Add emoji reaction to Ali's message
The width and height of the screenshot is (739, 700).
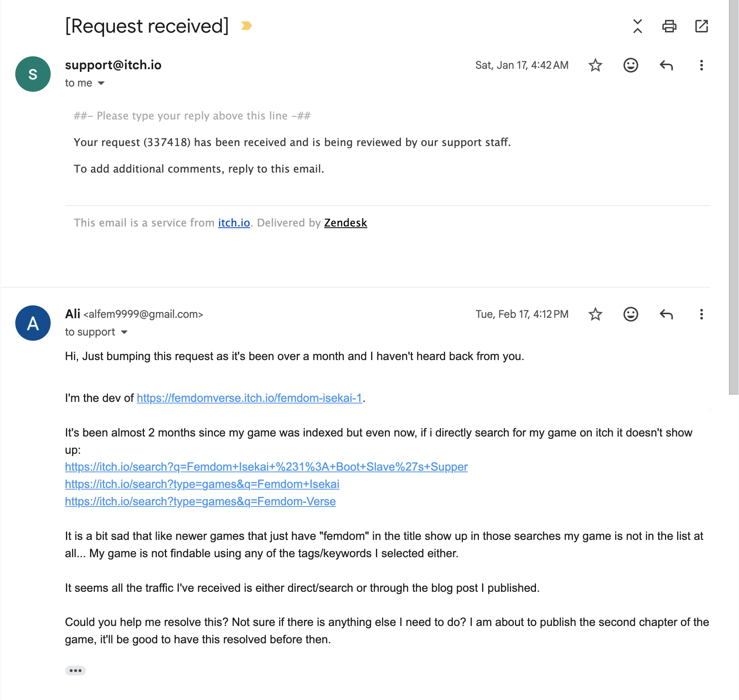pos(630,314)
